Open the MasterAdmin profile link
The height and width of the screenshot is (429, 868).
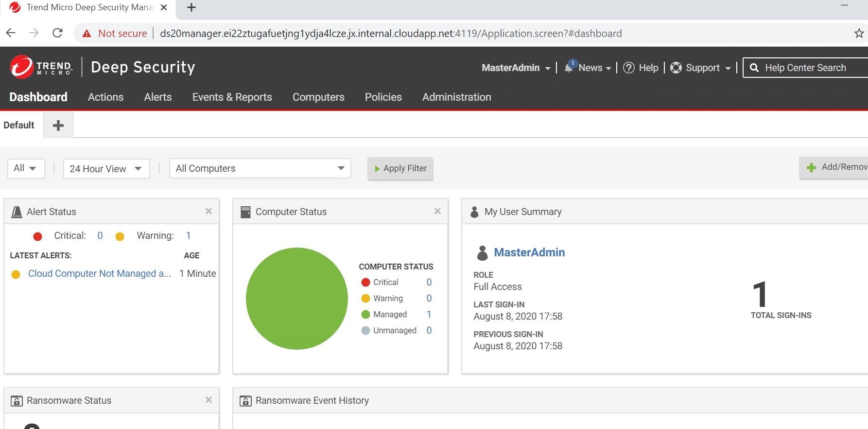pos(529,252)
